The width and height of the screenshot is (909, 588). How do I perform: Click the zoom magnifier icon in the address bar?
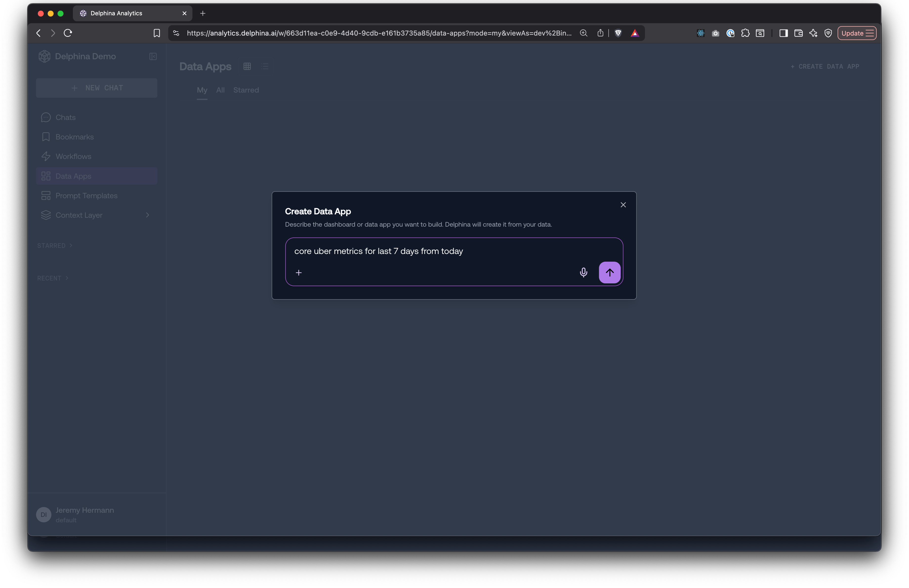583,33
